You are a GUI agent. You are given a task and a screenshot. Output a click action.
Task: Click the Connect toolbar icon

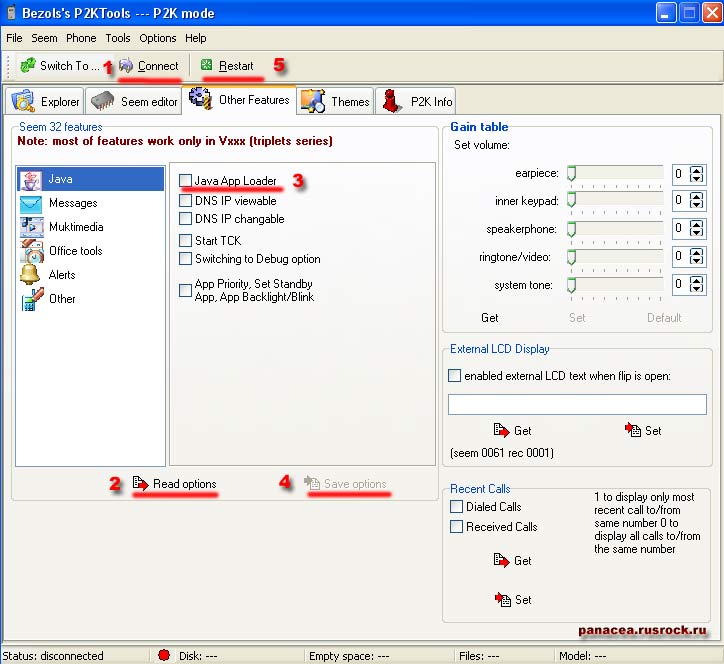coord(126,66)
